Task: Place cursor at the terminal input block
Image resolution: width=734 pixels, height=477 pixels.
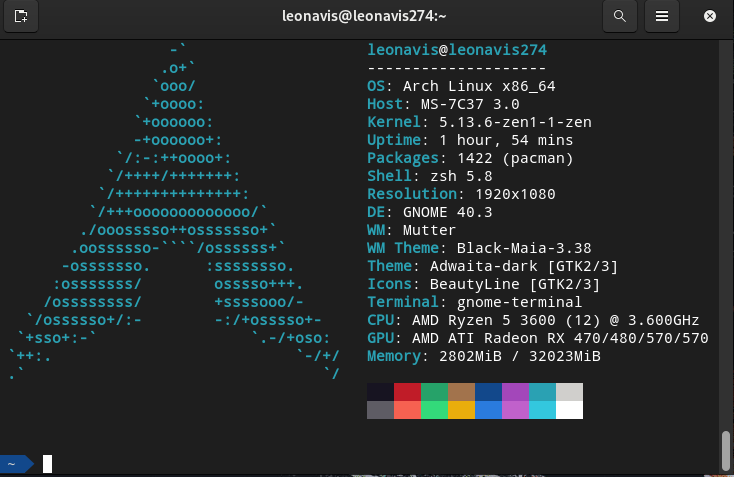Action: tap(47, 463)
